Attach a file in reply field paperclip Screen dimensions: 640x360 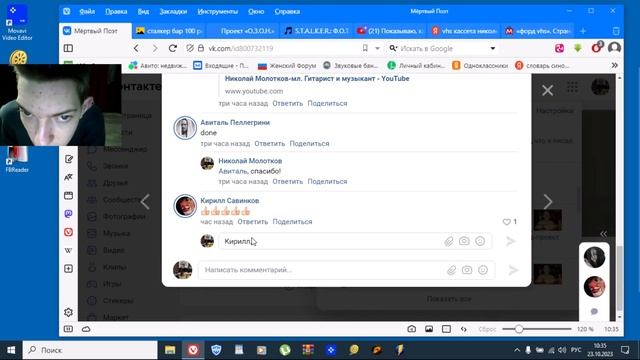[449, 241]
